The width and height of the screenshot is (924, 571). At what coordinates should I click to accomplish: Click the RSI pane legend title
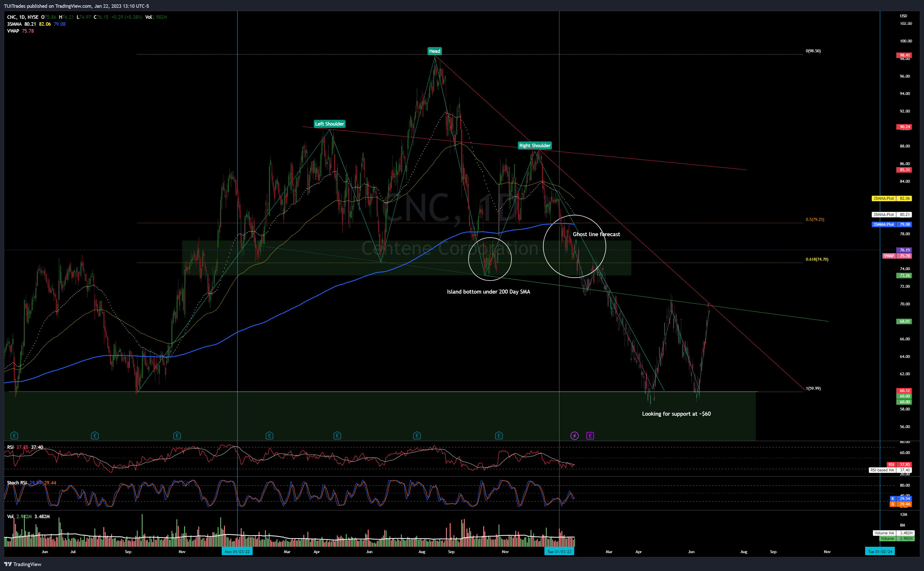click(10, 447)
